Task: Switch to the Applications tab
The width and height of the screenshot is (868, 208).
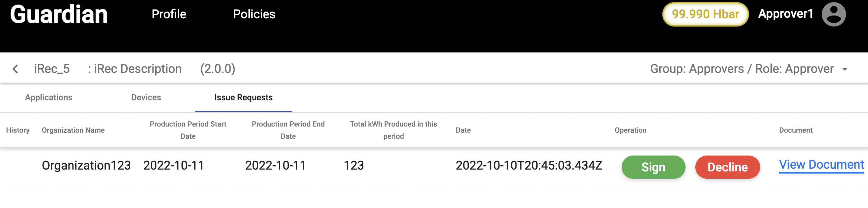Action: 48,98
